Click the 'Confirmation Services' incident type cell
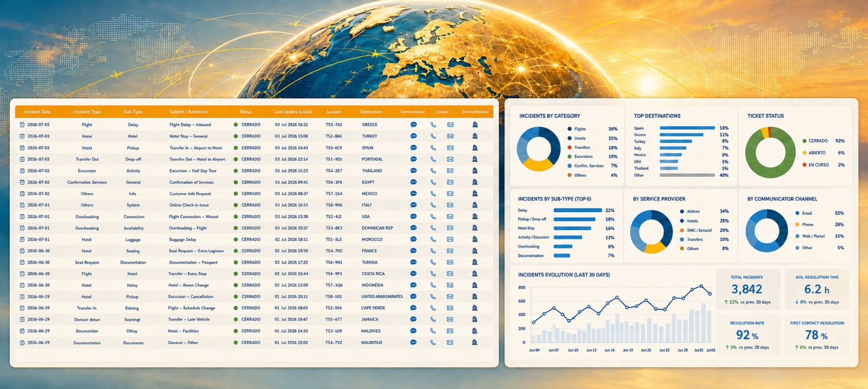 pos(87,182)
